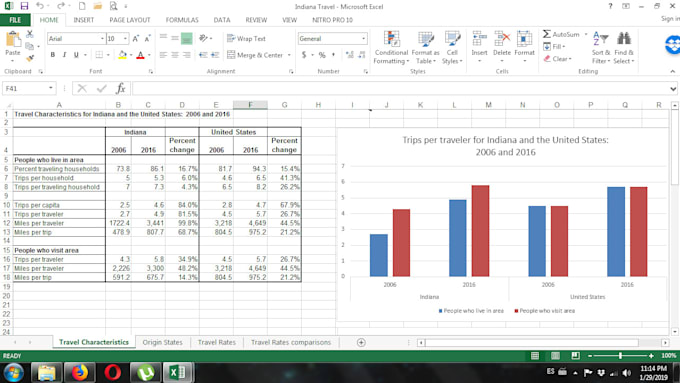The width and height of the screenshot is (680, 383).
Task: Click the Orientation text angle icon
Action: pos(203,39)
